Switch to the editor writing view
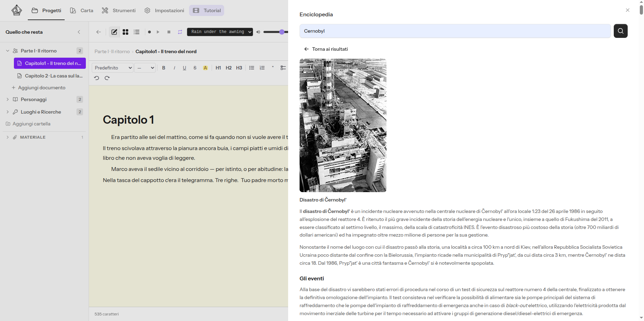The image size is (644, 321). 114,32
